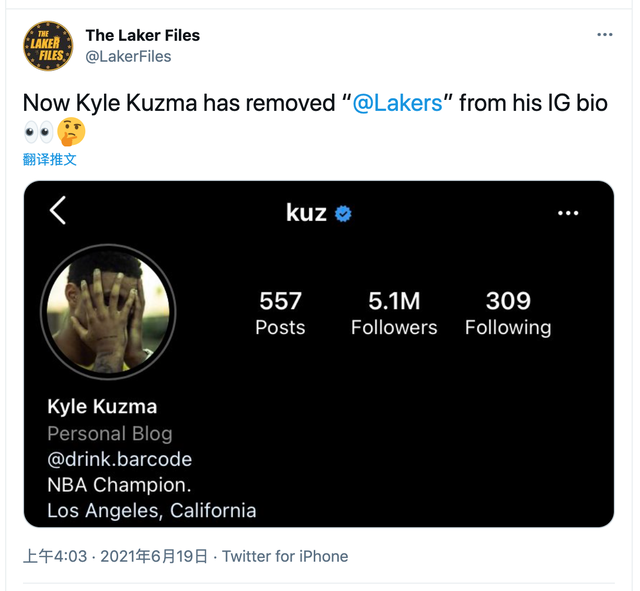
Task: Click the kuz username title
Action: [x=306, y=212]
